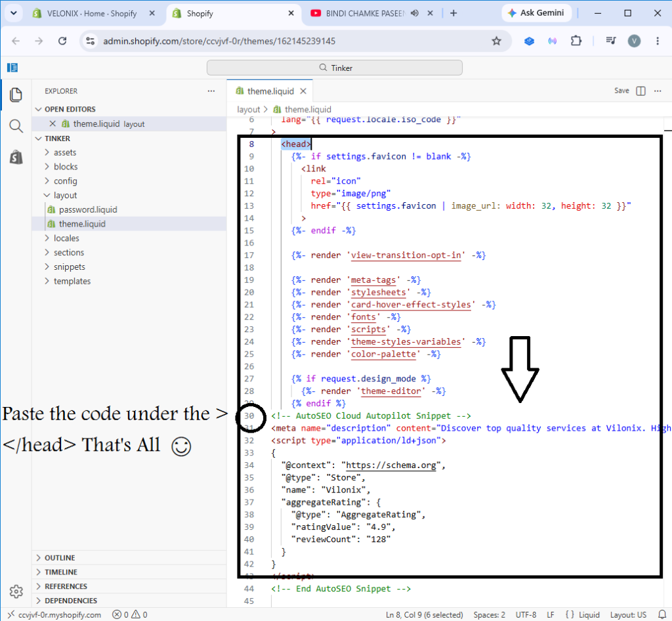Open the Search magnifier in activity bar

click(16, 126)
